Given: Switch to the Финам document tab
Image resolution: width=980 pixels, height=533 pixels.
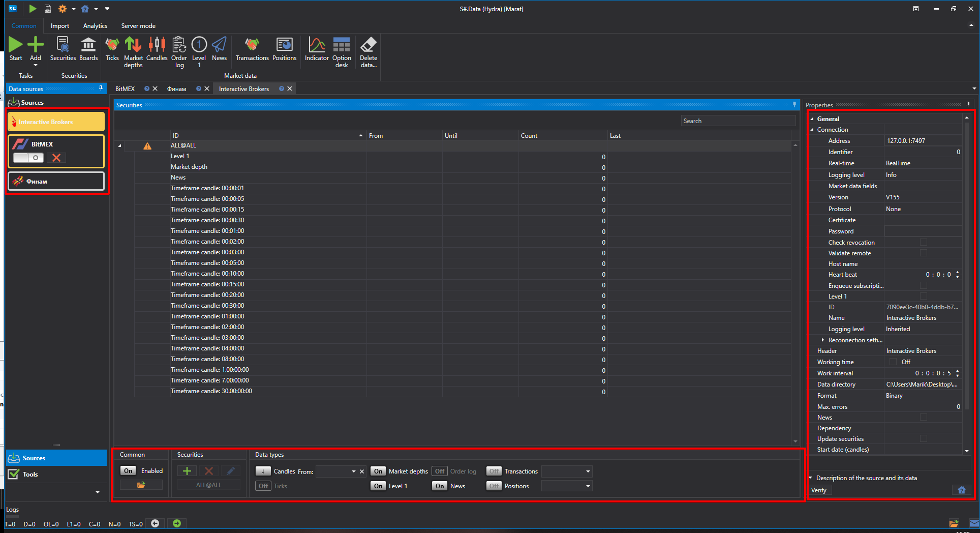Looking at the screenshot, I should (176, 89).
